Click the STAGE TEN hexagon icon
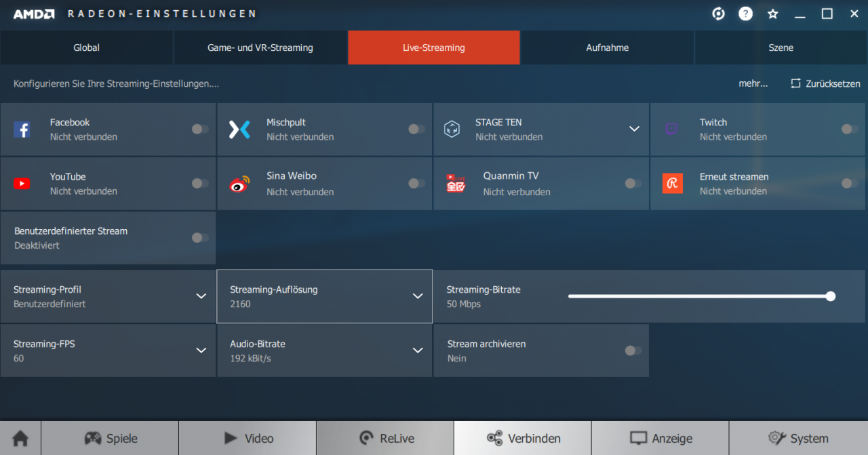868x455 pixels. pyautogui.click(x=452, y=129)
